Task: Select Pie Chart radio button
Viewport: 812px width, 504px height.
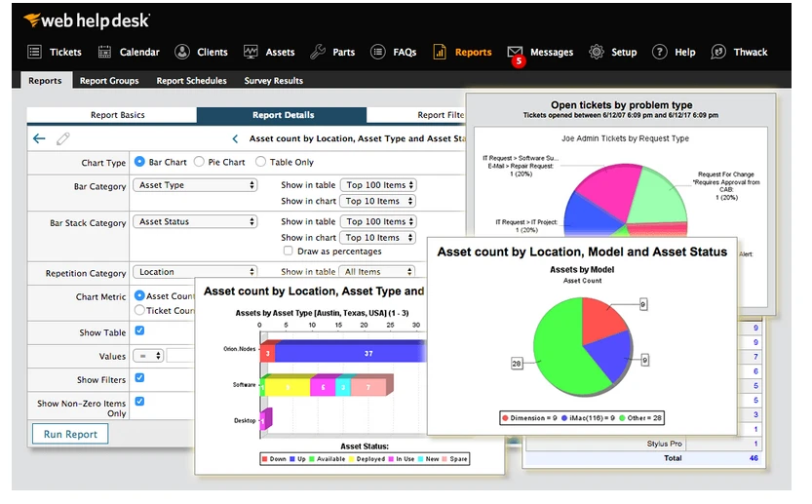Action: pos(199,162)
